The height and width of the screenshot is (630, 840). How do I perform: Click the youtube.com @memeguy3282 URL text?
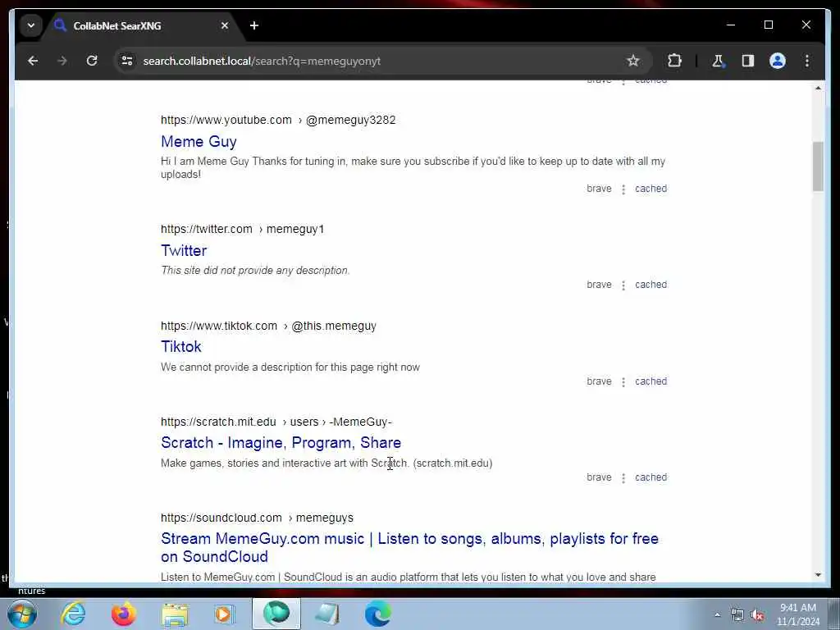tap(278, 120)
